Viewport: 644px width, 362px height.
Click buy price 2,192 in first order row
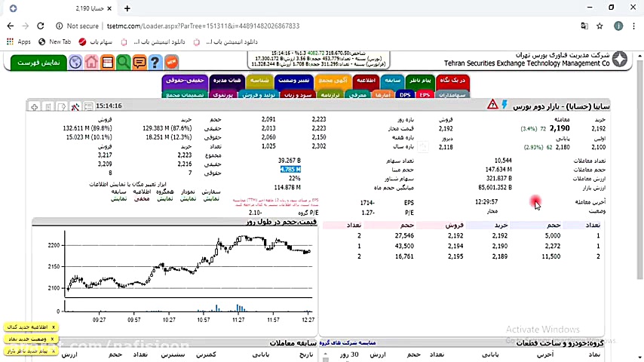tap(500, 236)
